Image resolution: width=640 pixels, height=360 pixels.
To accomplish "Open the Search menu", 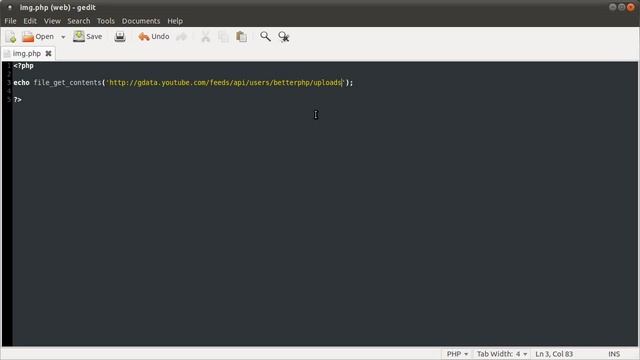I will [79, 21].
